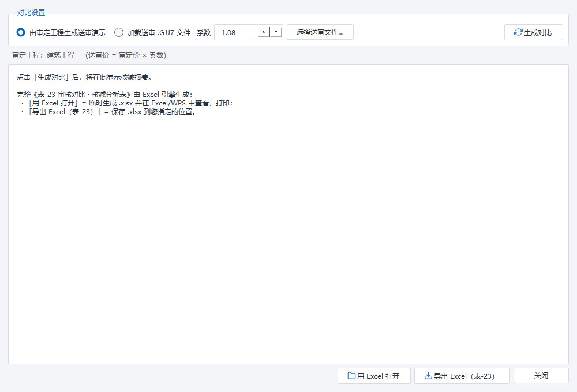Image resolution: width=577 pixels, height=392 pixels.
Task: Click the 导出 Excel (表-23) label
Action: tap(464, 376)
